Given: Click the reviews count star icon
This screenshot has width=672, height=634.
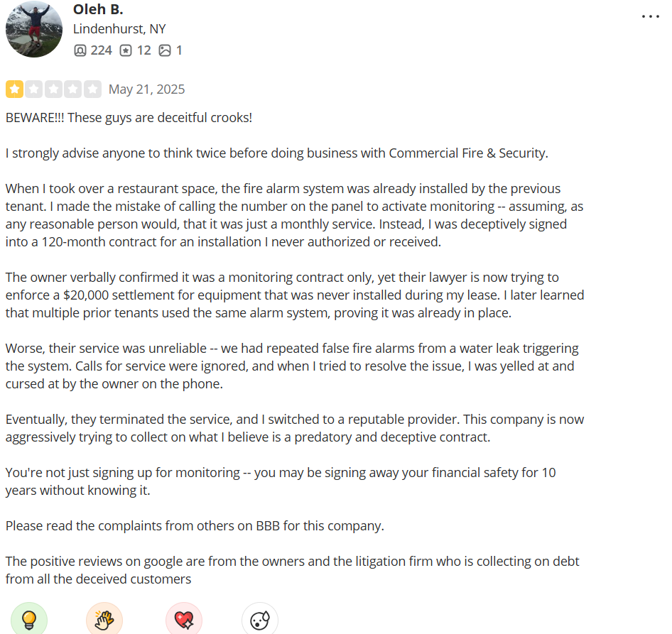Looking at the screenshot, I should [126, 50].
